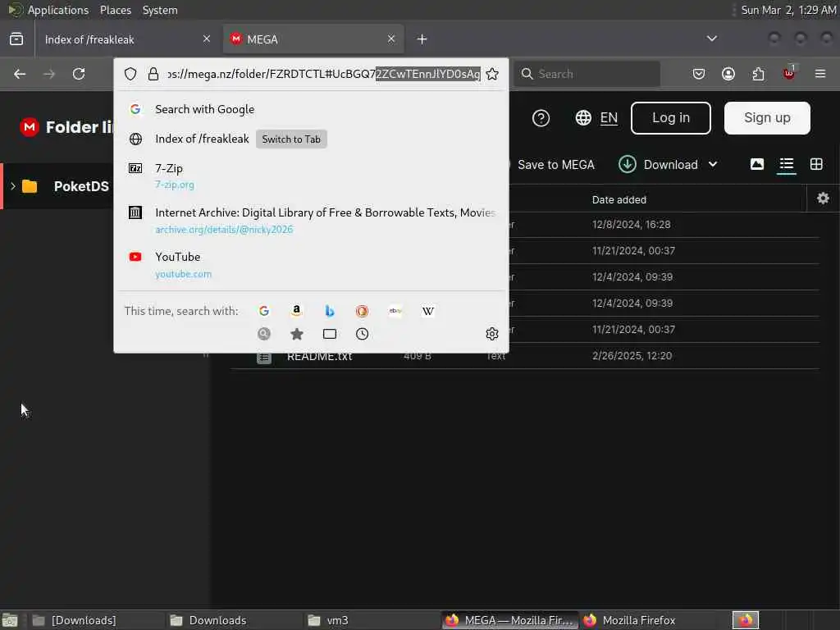Click the Firefox Search box
Screen dimensions: 840x630
tap(587, 74)
